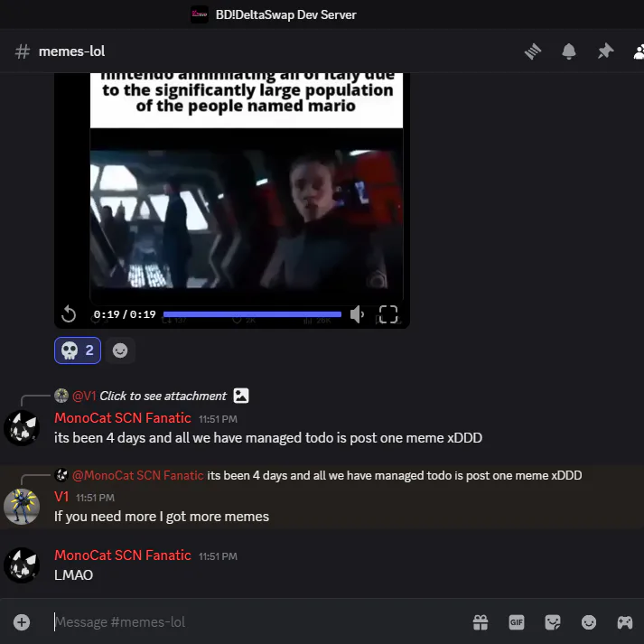644x644 pixels.
Task: Toggle the member list icon
Action: [x=639, y=51]
